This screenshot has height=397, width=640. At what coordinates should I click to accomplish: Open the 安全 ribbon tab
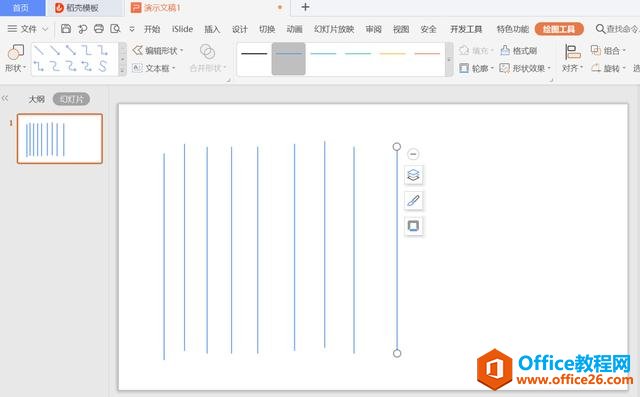(428, 29)
